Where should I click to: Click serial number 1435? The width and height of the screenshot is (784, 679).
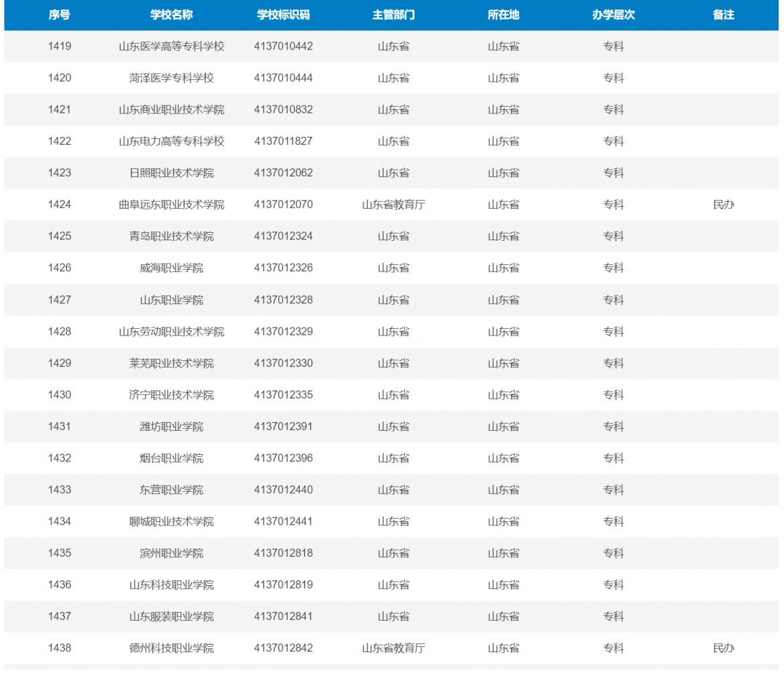pyautogui.click(x=60, y=553)
